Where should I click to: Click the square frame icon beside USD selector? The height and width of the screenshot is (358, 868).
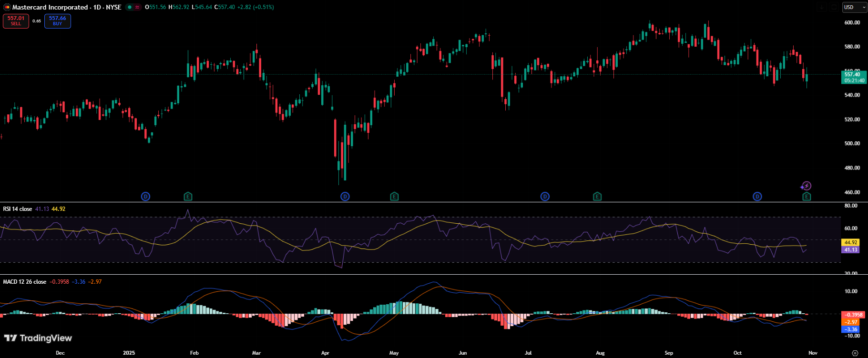834,7
